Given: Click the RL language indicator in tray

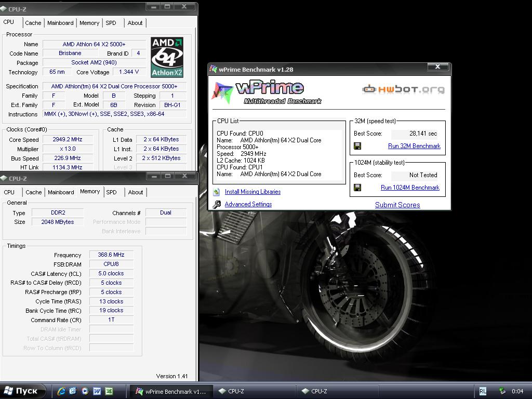Looking at the screenshot, I should pos(483,391).
